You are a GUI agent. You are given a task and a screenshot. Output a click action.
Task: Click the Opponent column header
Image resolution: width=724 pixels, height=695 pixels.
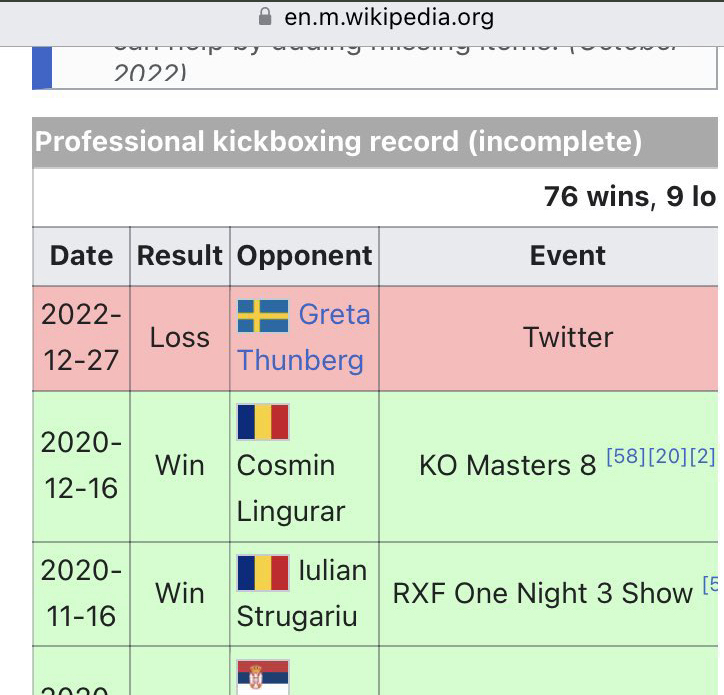(x=304, y=256)
